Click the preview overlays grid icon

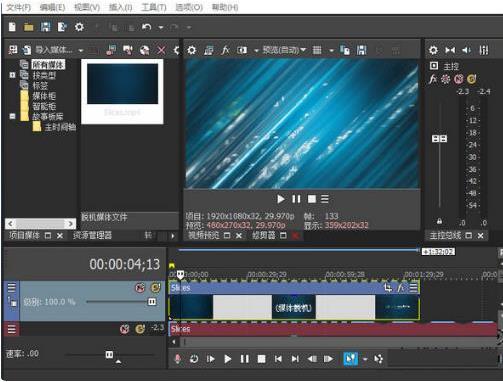click(x=317, y=50)
